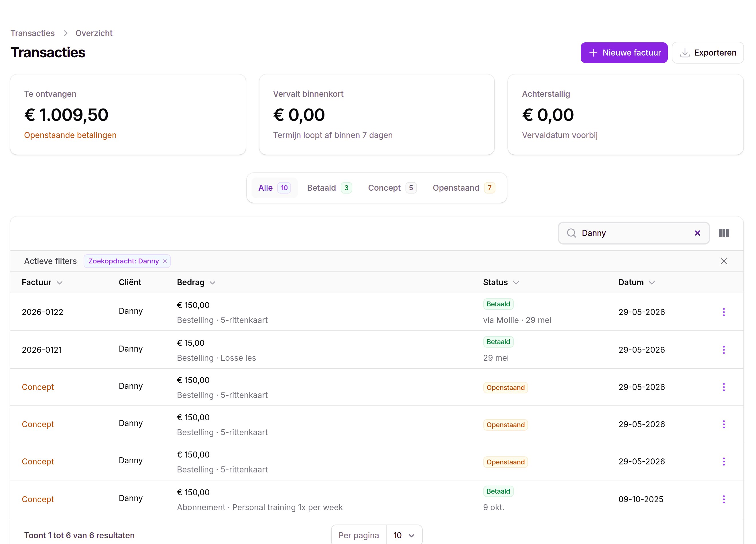The image size is (756, 544).
Task: Click Bestelling · Losse les description
Action: 216,358
